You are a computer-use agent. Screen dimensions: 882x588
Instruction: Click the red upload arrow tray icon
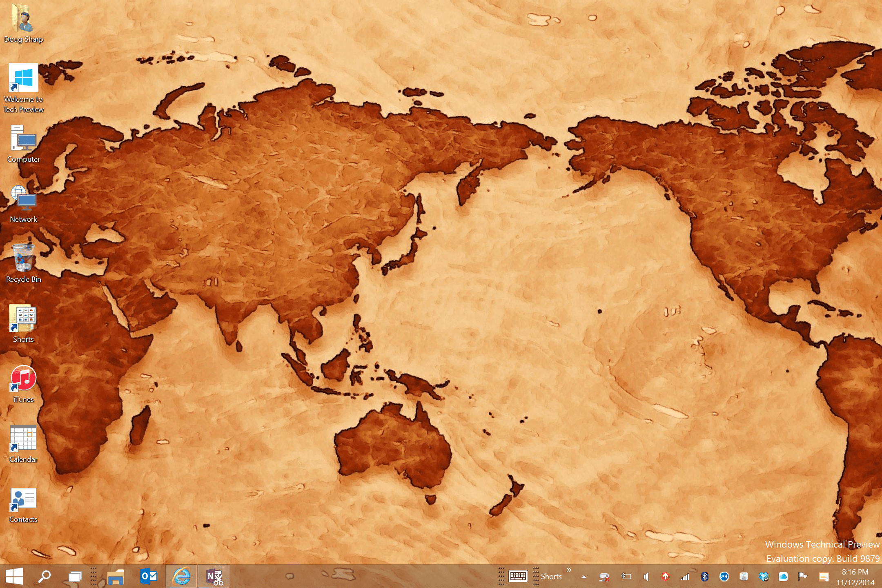click(x=665, y=577)
